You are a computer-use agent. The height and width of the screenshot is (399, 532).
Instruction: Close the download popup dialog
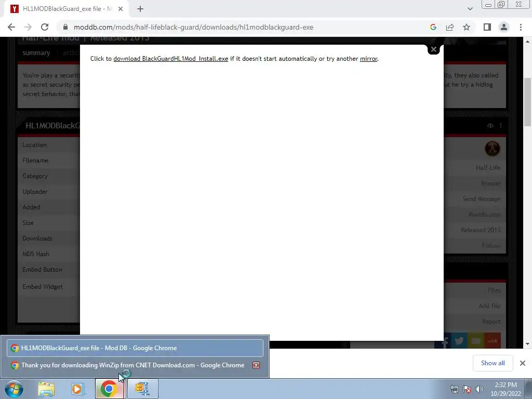coord(434,49)
